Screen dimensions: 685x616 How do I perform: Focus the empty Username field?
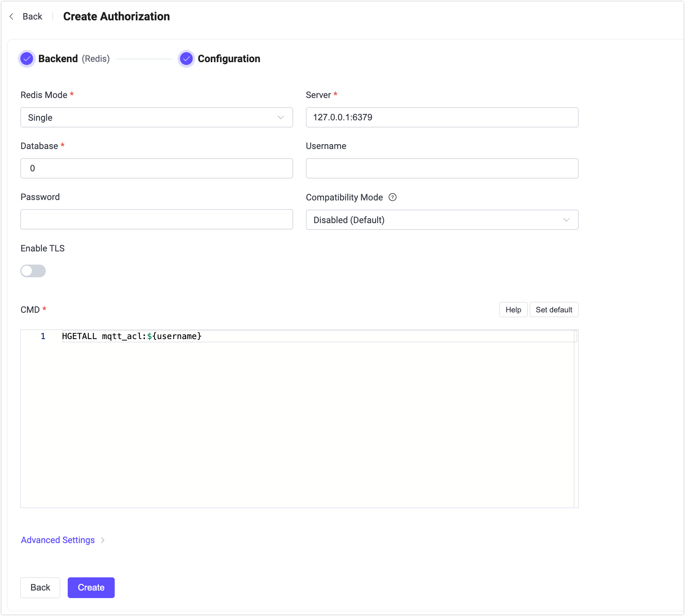coord(442,169)
